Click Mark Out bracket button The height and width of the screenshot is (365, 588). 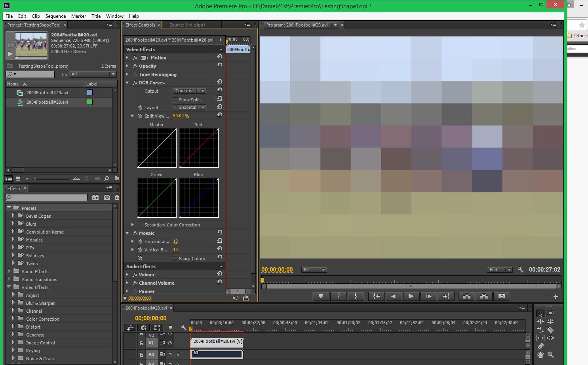(356, 296)
